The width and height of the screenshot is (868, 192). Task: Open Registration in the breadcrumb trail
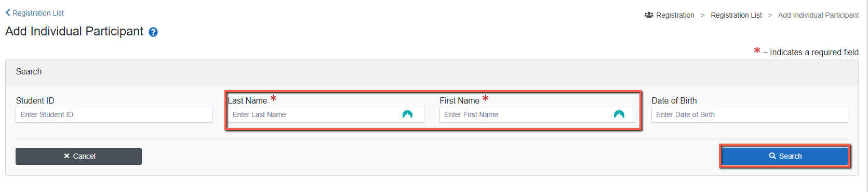[675, 15]
